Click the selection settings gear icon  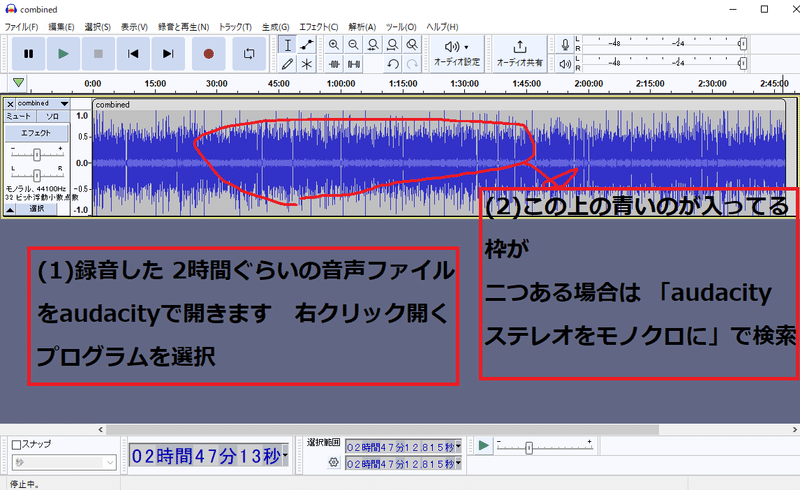[x=334, y=462]
